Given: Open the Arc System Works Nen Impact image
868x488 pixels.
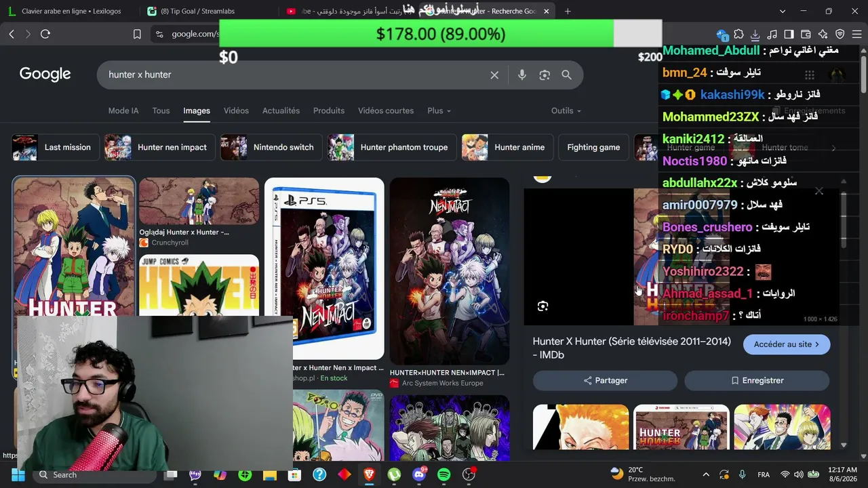Looking at the screenshot, I should point(450,271).
